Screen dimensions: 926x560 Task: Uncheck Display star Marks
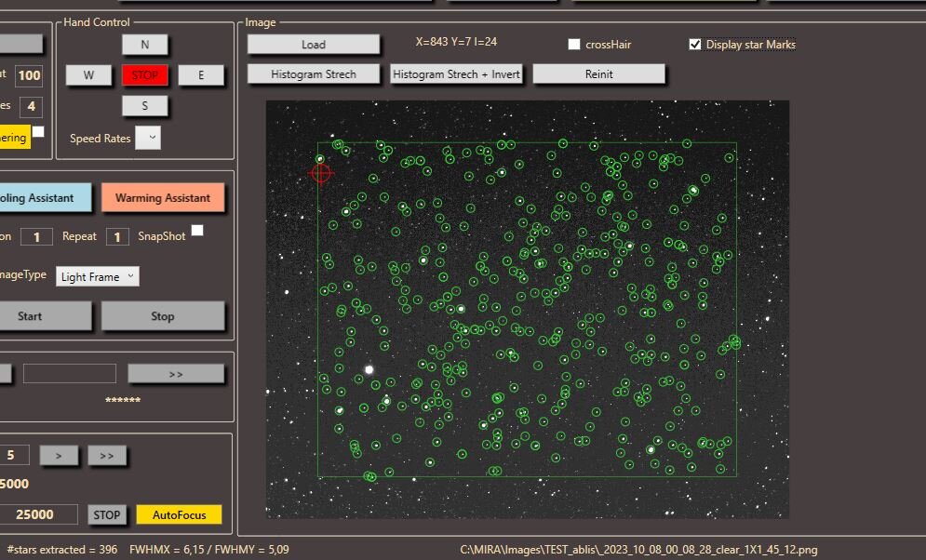(x=695, y=45)
